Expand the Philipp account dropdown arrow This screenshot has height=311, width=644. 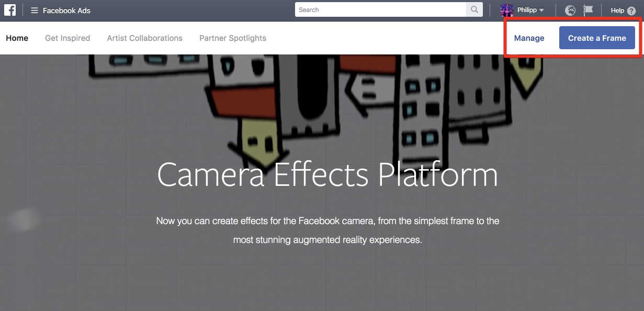click(x=541, y=10)
